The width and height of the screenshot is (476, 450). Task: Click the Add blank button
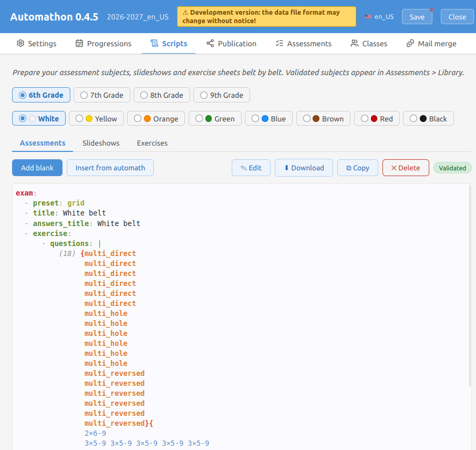[x=37, y=168]
